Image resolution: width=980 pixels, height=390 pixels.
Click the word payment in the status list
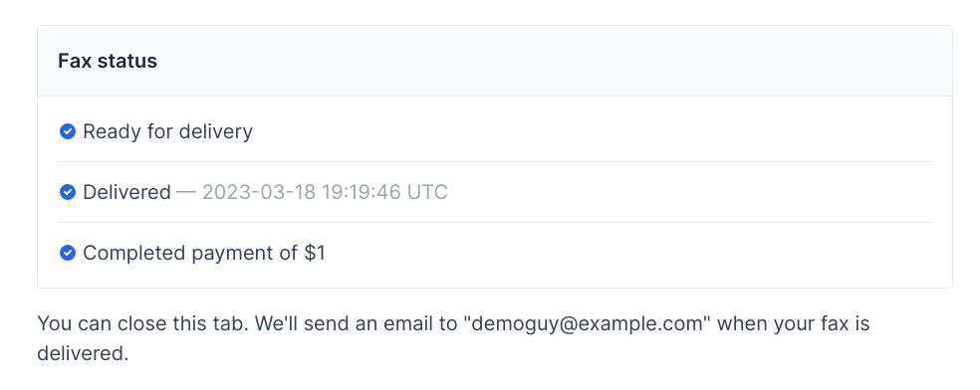232,253
